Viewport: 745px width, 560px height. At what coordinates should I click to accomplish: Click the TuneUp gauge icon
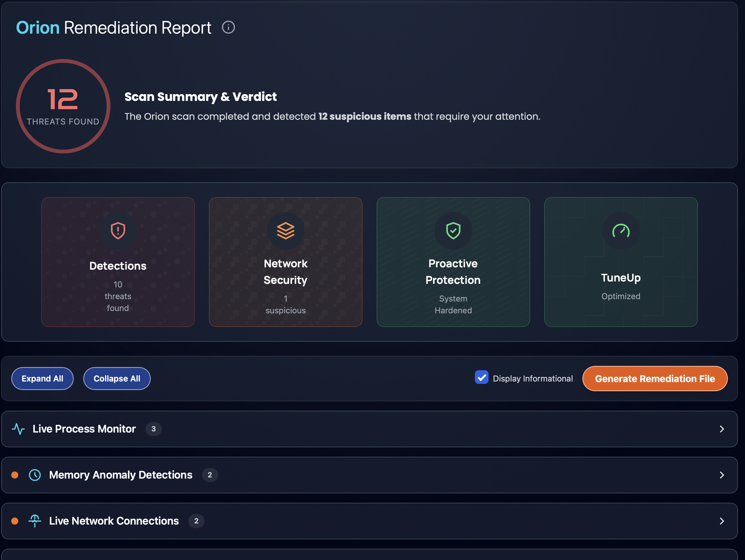tap(621, 231)
